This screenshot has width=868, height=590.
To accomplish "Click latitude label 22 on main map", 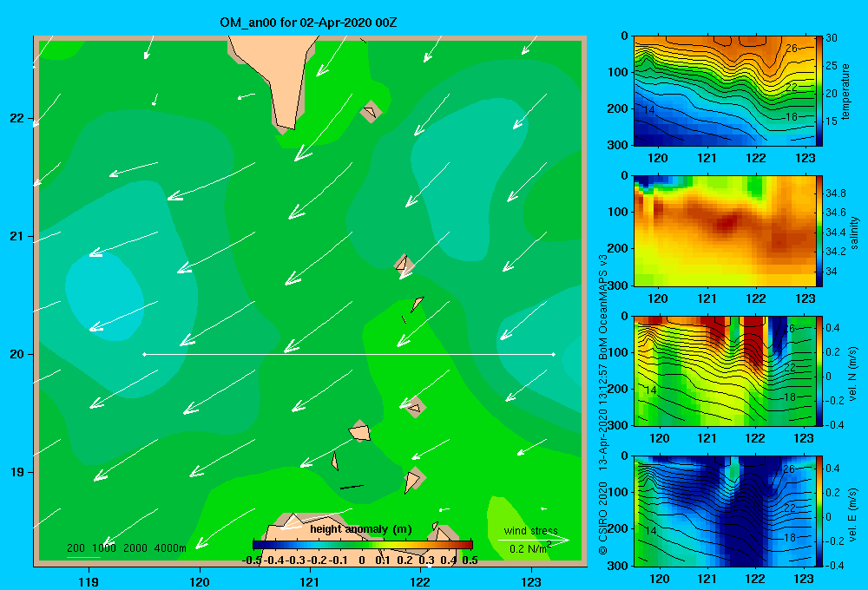I will click(17, 119).
